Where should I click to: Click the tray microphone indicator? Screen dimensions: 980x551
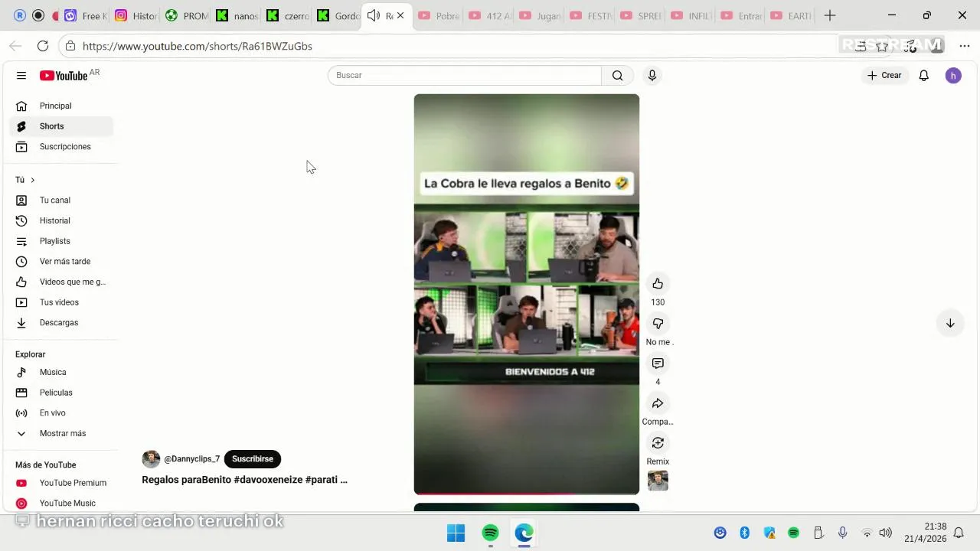842,533
